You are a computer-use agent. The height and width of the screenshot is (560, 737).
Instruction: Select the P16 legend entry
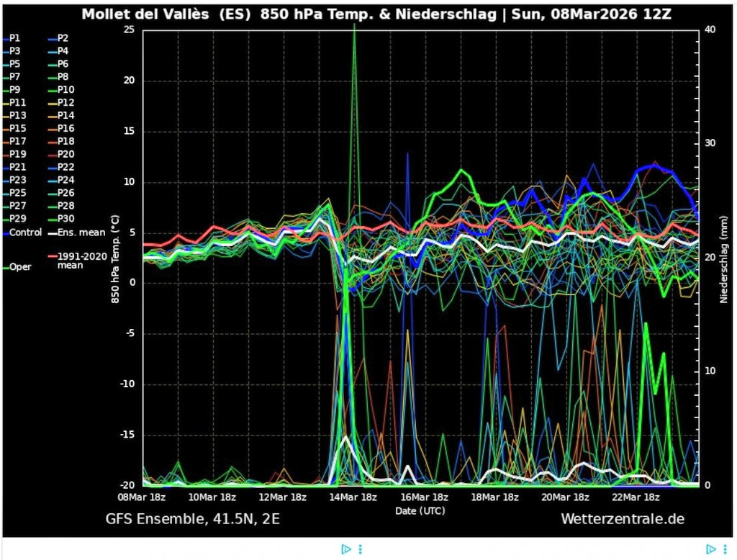[61, 128]
